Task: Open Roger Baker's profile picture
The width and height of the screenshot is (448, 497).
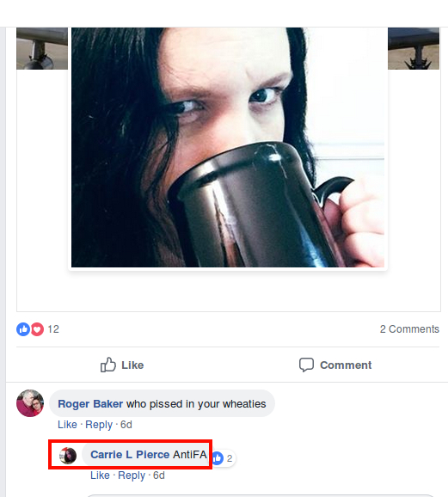Action: 30,403
